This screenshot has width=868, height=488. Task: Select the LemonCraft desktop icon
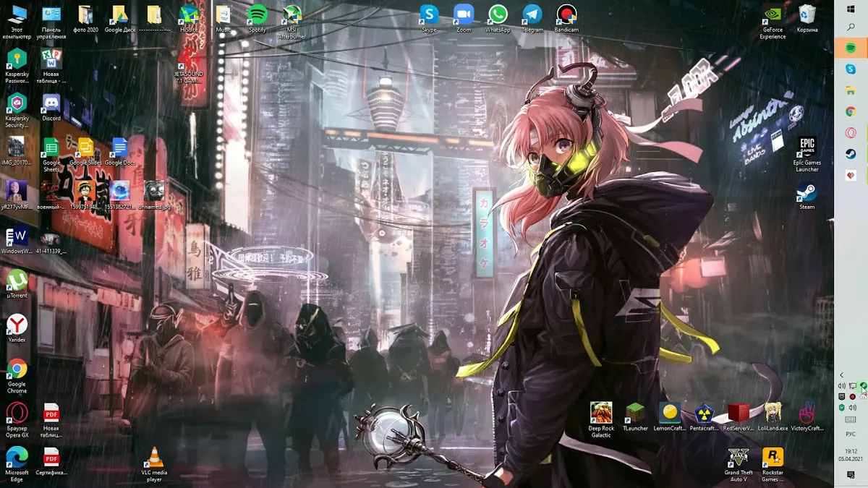click(x=670, y=417)
